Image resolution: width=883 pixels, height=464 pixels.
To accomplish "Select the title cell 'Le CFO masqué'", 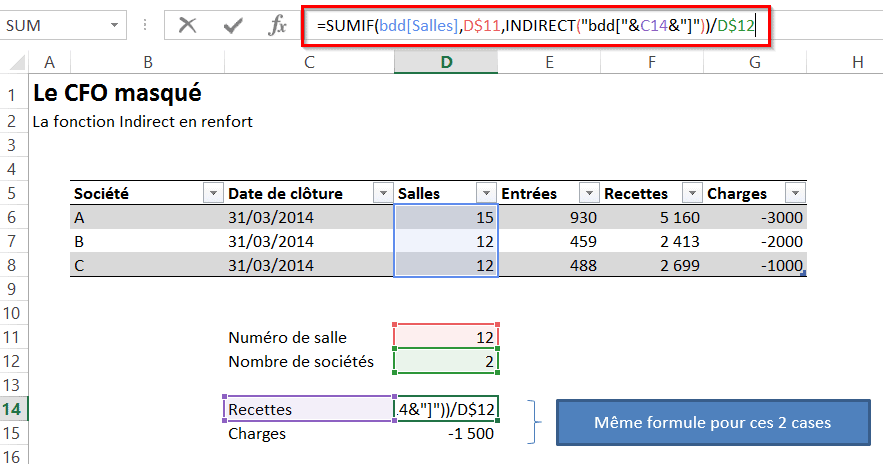I will tap(117, 94).
